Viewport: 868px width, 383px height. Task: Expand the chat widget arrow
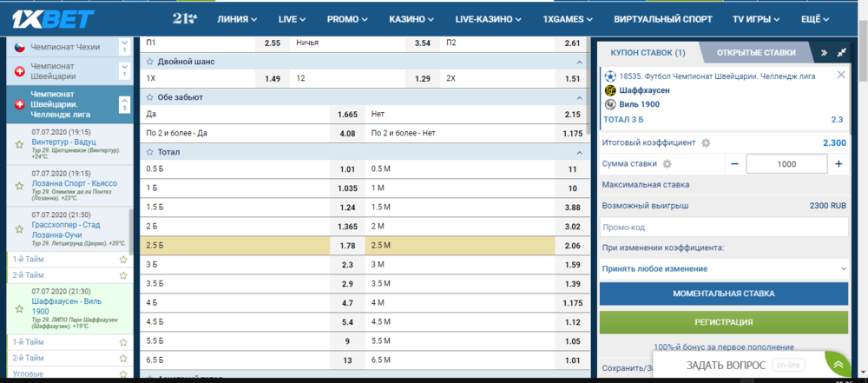pos(838,366)
